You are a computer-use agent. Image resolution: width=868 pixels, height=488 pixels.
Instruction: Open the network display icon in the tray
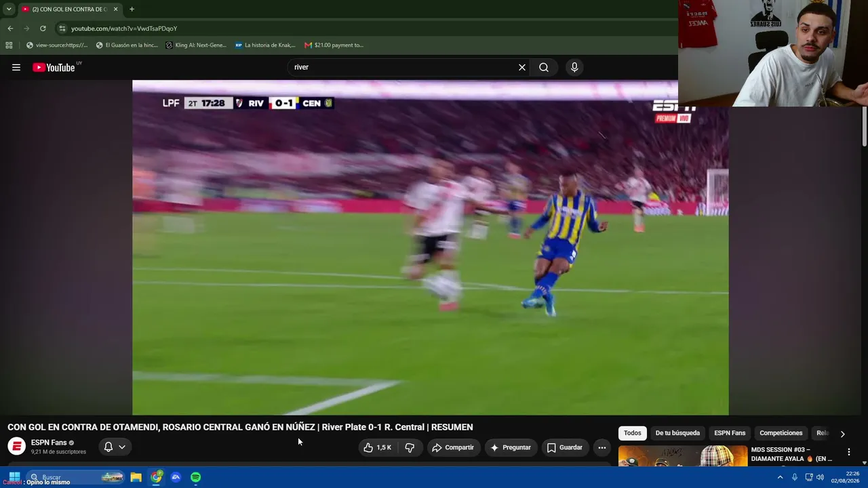coord(808,477)
